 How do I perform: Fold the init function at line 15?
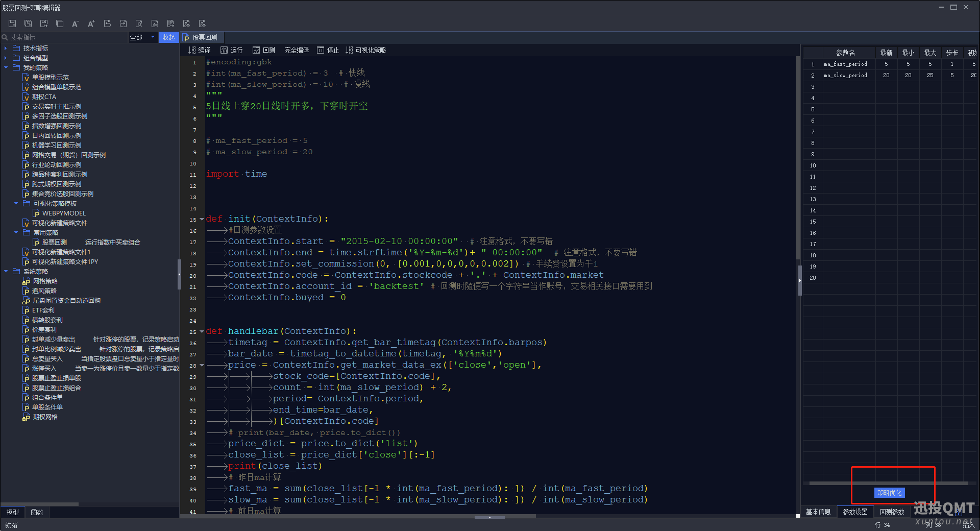202,219
